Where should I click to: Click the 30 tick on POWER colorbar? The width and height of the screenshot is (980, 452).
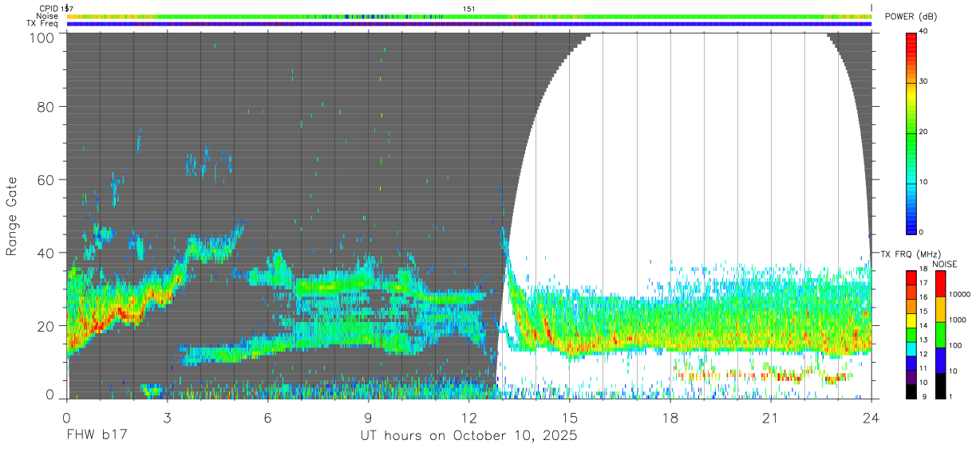coord(924,81)
